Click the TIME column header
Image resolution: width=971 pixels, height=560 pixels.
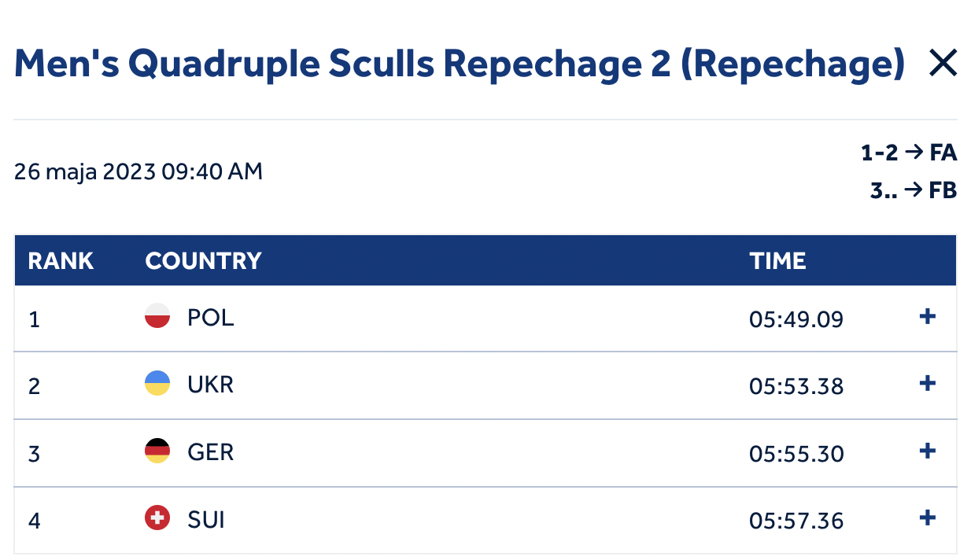tap(777, 261)
